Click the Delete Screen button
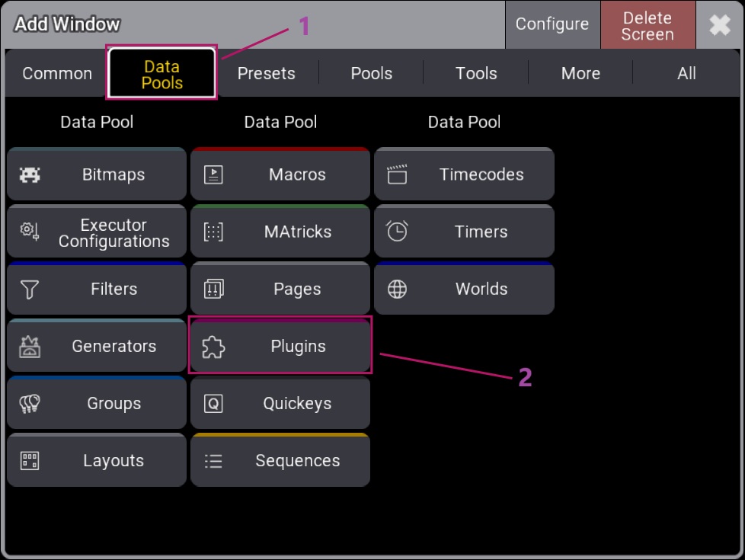This screenshot has height=560, width=745. 647,25
